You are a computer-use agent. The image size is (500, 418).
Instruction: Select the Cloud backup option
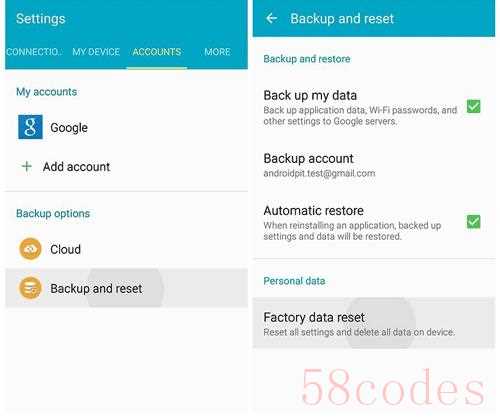tap(127, 249)
